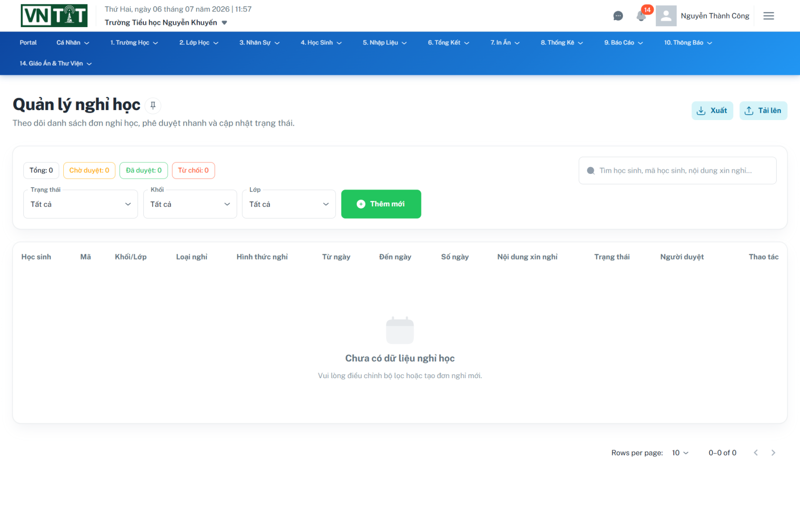The height and width of the screenshot is (532, 800).
Task: Click the Xuất export button
Action: 712,110
